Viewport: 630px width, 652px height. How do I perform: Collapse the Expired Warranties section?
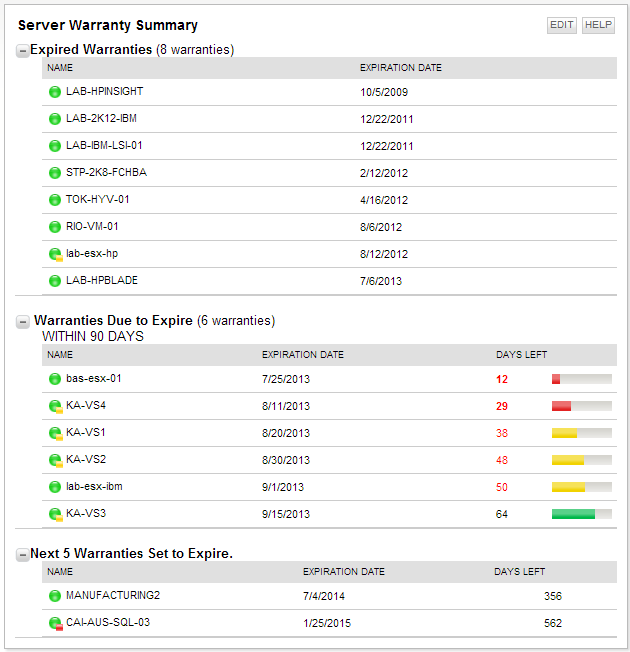click(x=22, y=51)
